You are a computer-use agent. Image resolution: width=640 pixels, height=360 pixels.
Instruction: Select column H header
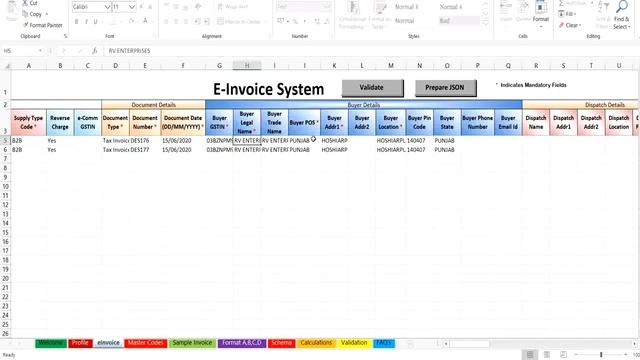[x=247, y=65]
